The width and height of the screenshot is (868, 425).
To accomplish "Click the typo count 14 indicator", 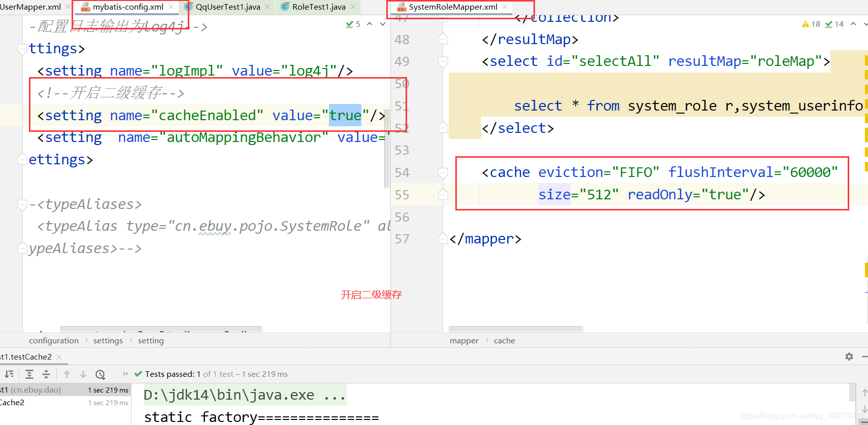I will coord(834,24).
